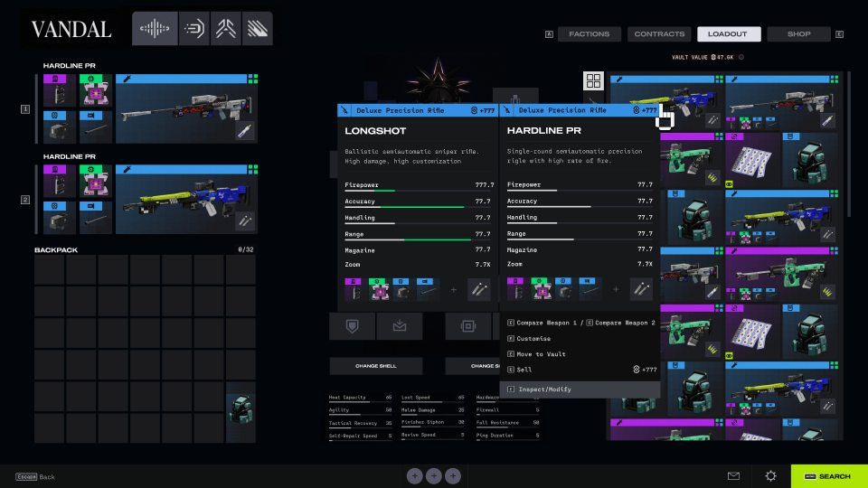
Task: Select the blue optic mod on weapon slot 2
Action: [x=59, y=217]
